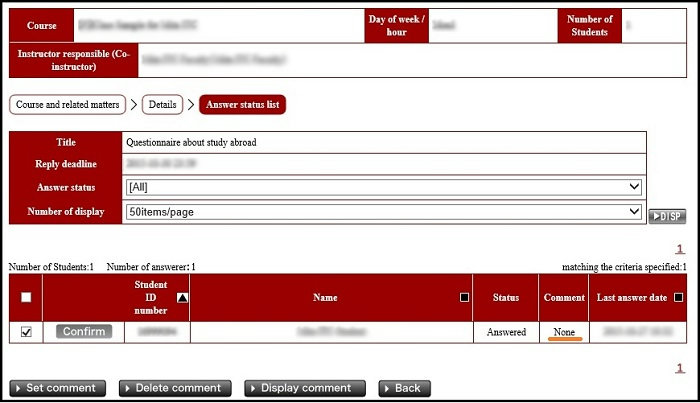The height and width of the screenshot is (403, 700).
Task: Open the Details breadcrumb
Action: (x=163, y=105)
